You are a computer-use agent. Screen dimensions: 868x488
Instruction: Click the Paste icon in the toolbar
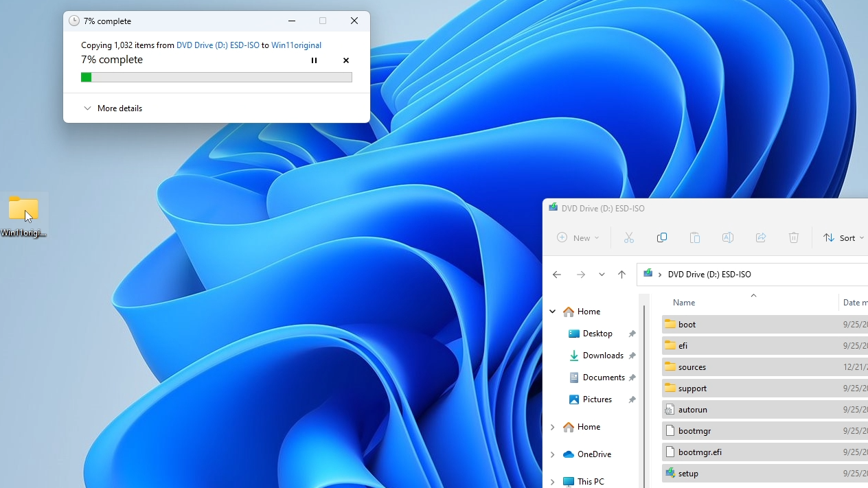[694, 237]
